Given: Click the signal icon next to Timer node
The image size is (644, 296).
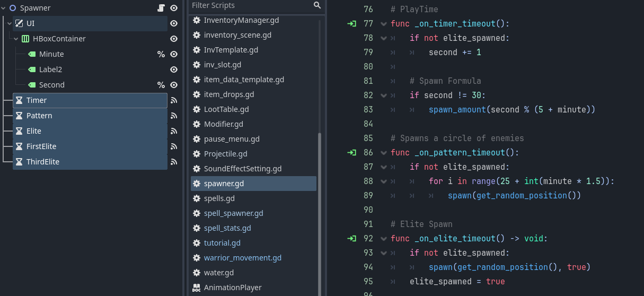Looking at the screenshot, I should tap(173, 100).
